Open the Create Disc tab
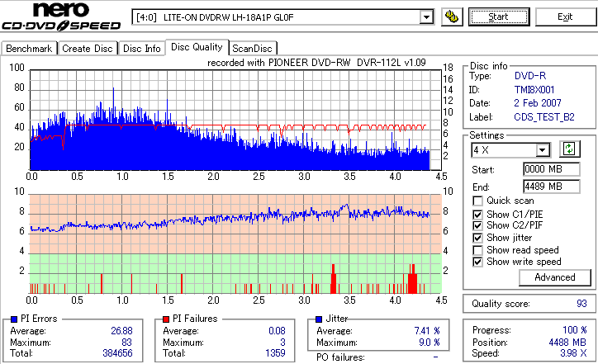 (88, 49)
